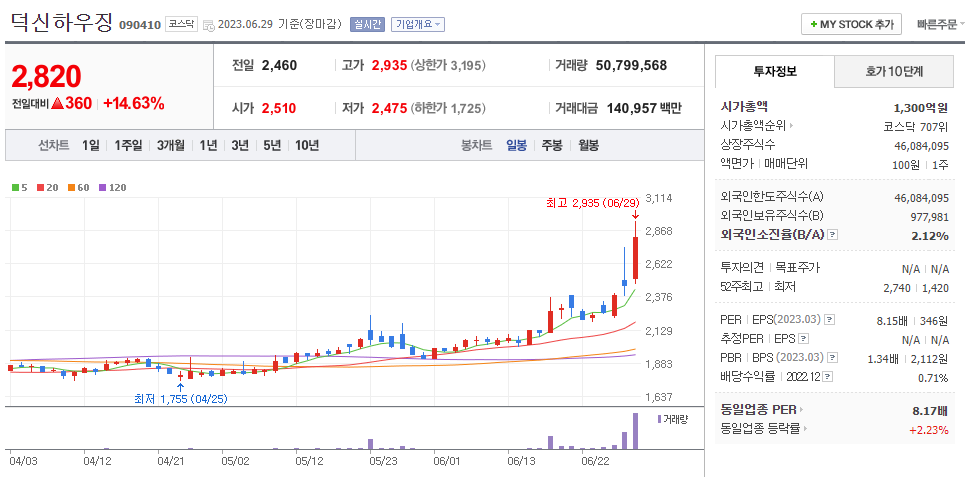Open the 동일업종 PER link
Image resolution: width=976 pixels, height=477 pixels.
pyautogui.click(x=761, y=410)
